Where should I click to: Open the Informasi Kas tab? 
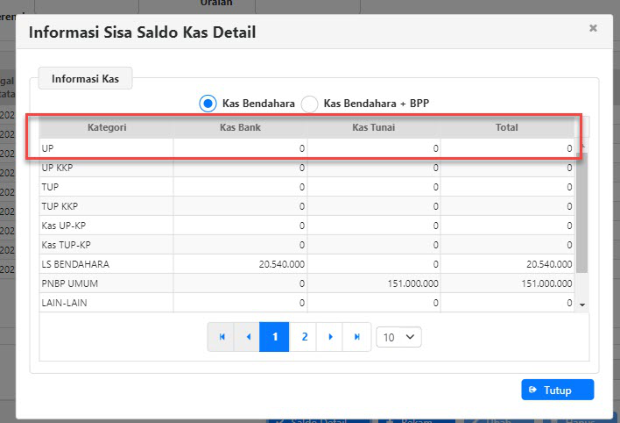[x=87, y=79]
